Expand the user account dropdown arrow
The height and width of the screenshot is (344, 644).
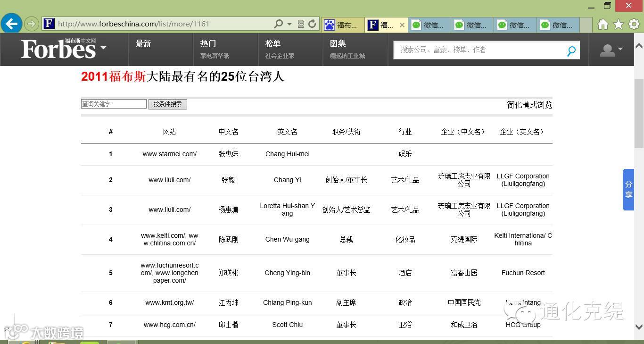[620, 49]
